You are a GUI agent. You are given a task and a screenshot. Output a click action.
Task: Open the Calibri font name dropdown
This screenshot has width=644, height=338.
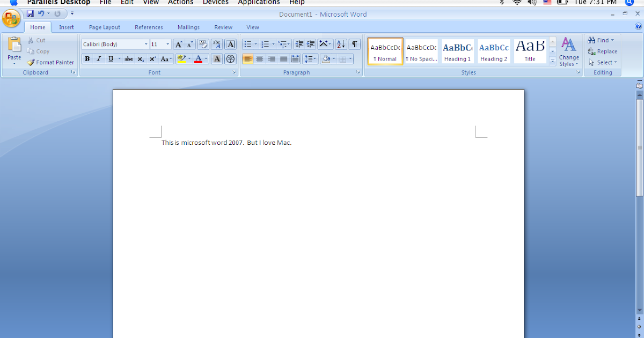pyautogui.click(x=146, y=45)
